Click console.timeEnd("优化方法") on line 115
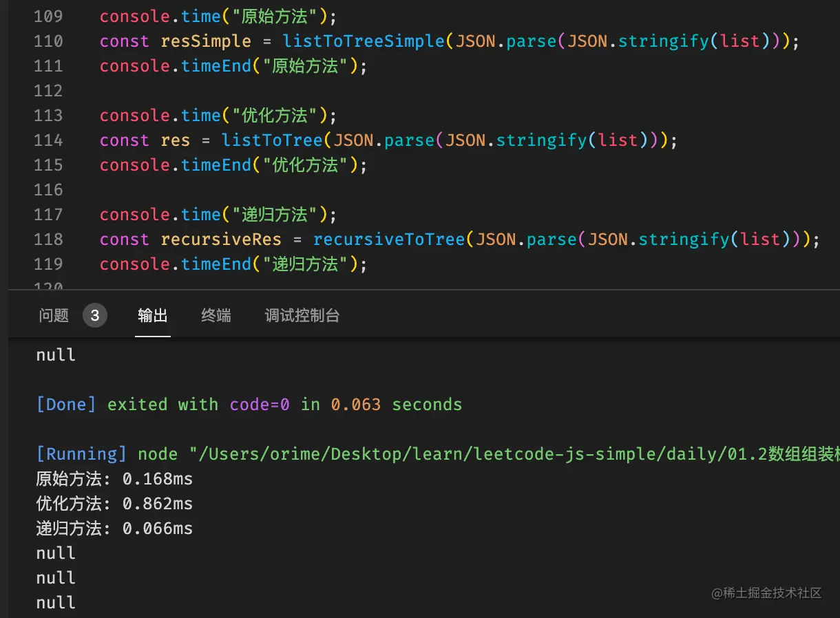840x618 pixels. [x=234, y=165]
